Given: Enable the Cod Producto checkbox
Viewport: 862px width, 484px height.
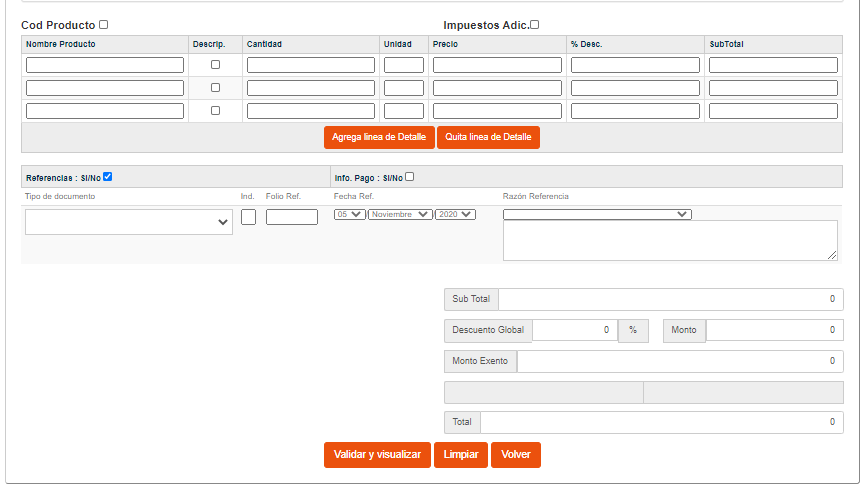Looking at the screenshot, I should [103, 25].
